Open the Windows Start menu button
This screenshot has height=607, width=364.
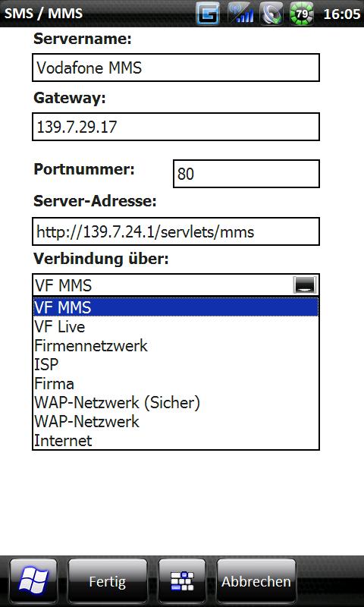(x=33, y=581)
